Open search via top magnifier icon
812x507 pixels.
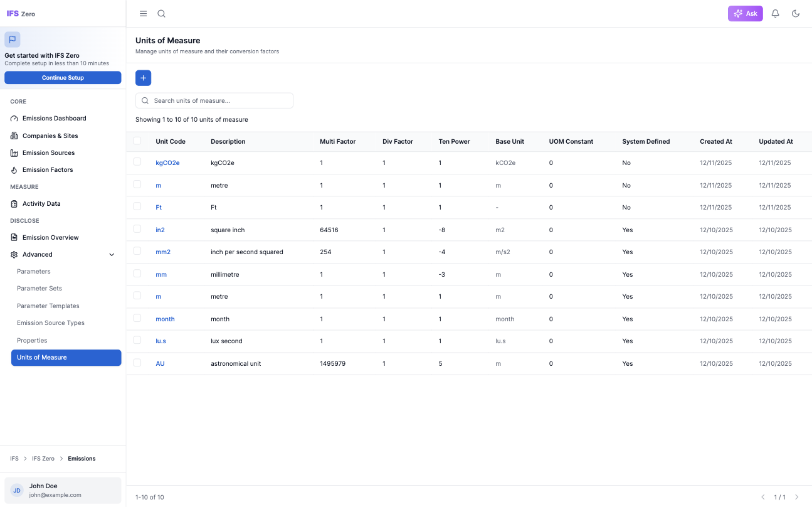(x=161, y=14)
